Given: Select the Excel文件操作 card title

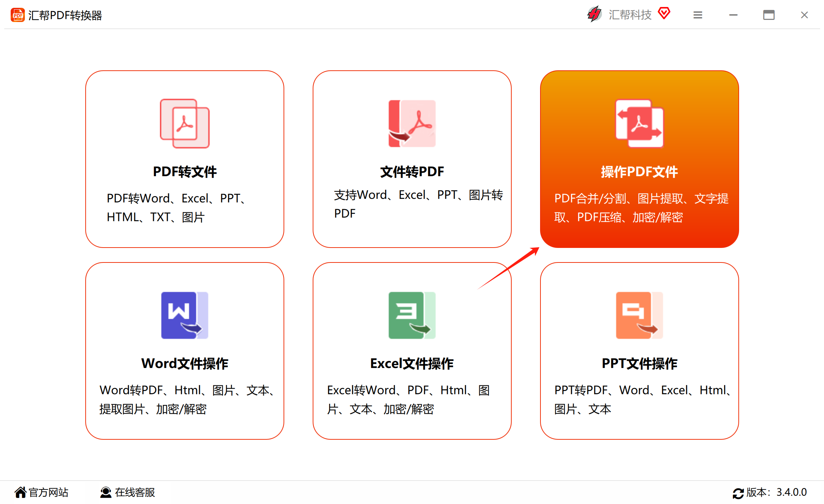Looking at the screenshot, I should point(412,364).
